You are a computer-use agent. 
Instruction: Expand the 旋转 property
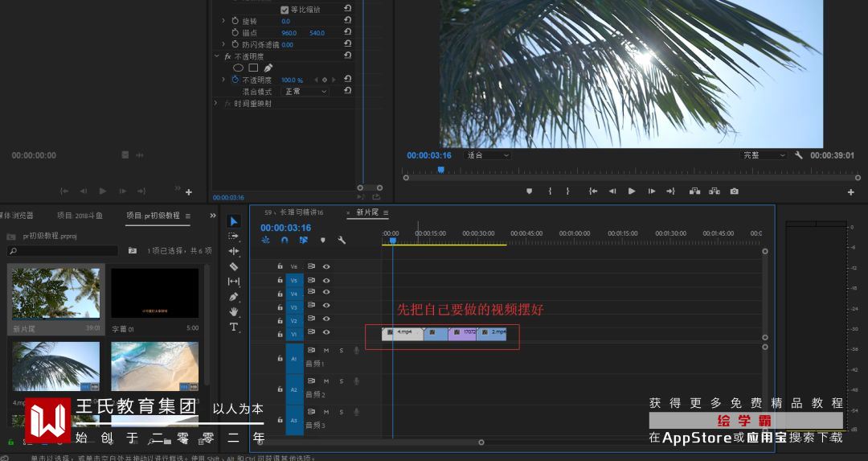(x=223, y=20)
